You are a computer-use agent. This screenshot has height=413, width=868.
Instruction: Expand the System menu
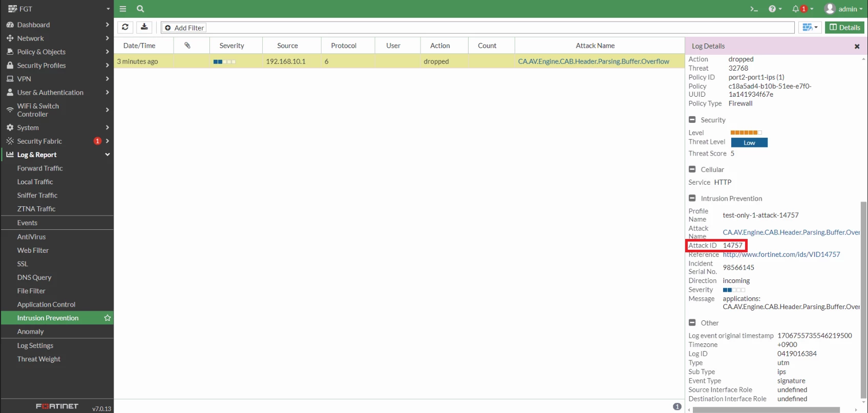pyautogui.click(x=57, y=127)
